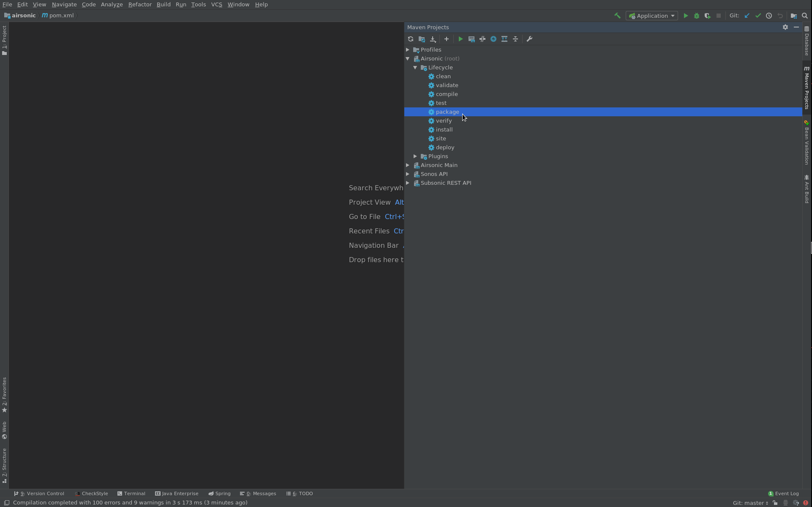Expand the Plugins node

coord(415,156)
